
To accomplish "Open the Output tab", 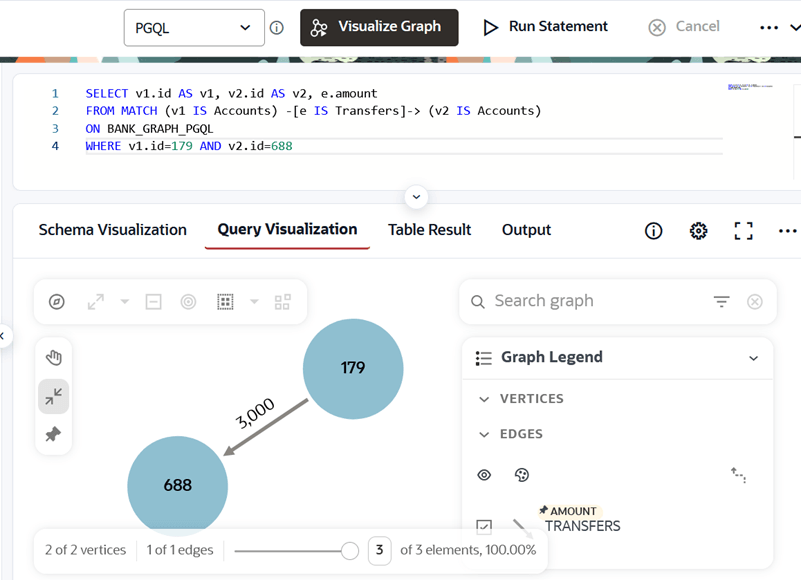I will coord(526,230).
